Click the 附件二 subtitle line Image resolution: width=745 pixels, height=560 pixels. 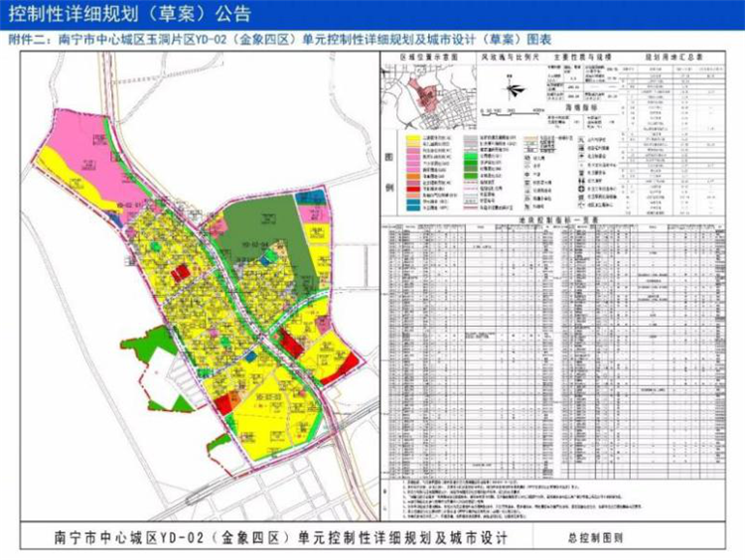pos(280,40)
